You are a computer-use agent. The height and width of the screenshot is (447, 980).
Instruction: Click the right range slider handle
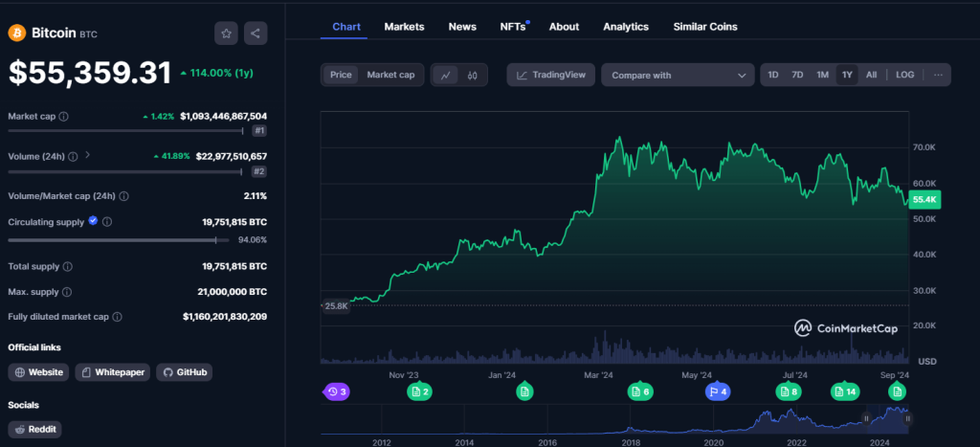(908, 419)
